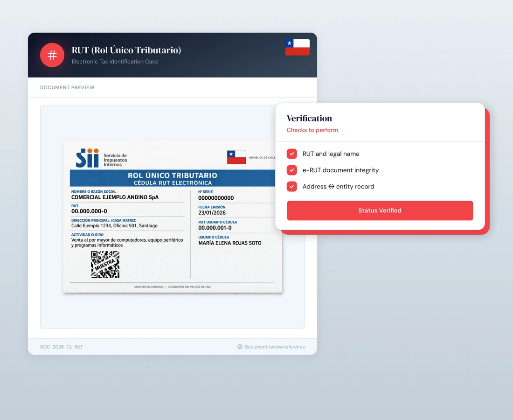Click the Address entity record label
Screen dimensions: 513x420
[x=338, y=187]
